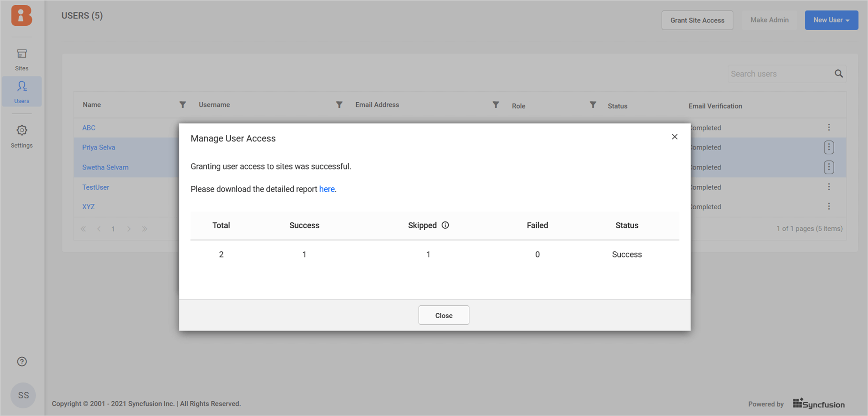Open the Sites section in sidebar
Image resolution: width=868 pixels, height=416 pixels.
pyautogui.click(x=21, y=60)
